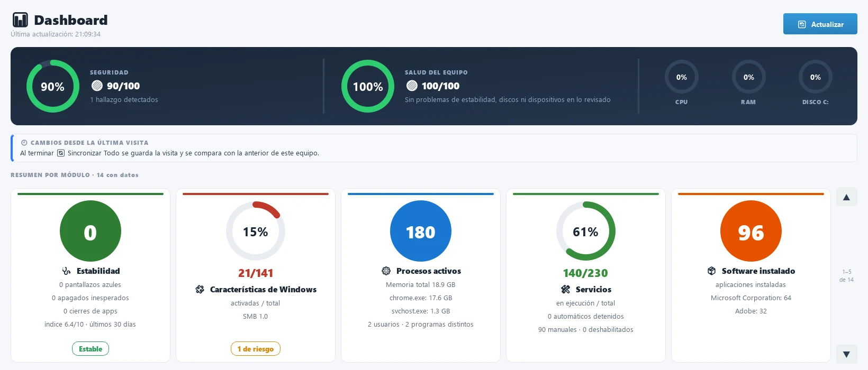Screen dimensions: 868x370
Task: Click the Sincronizar Todo sync icon
Action: click(x=61, y=153)
